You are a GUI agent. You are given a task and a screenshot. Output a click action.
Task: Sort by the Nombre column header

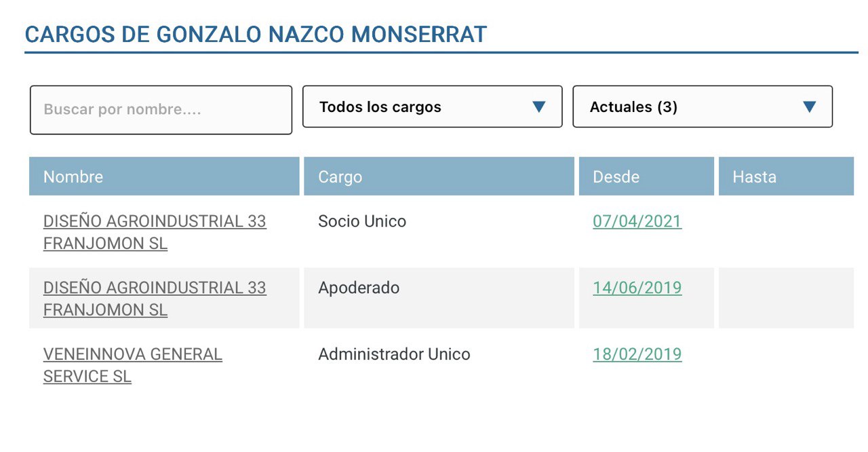coord(73,177)
